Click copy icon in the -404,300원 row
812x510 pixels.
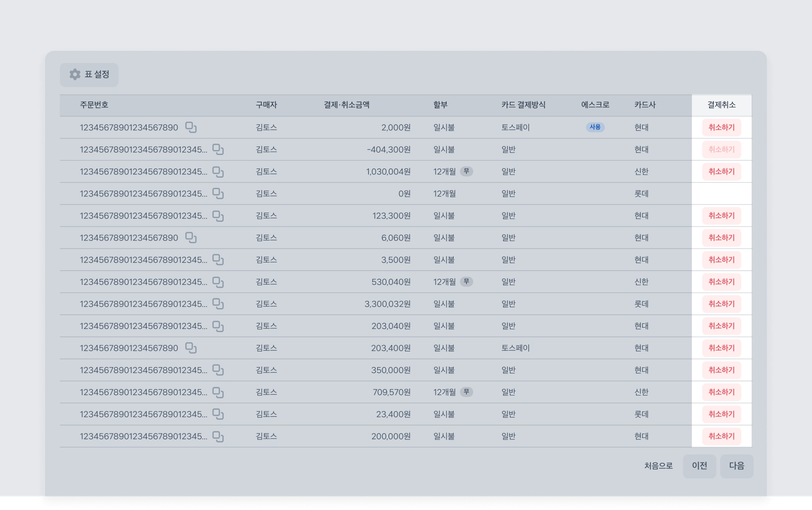[x=218, y=150]
